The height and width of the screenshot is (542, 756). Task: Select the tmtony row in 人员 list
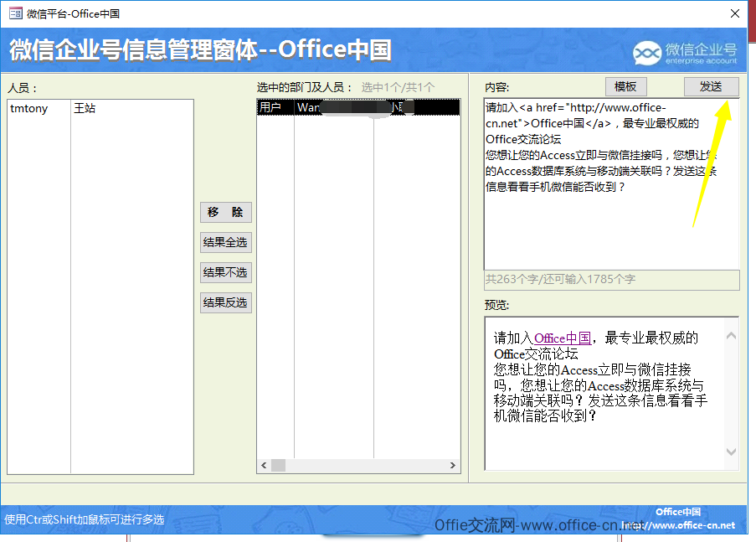[x=100, y=108]
